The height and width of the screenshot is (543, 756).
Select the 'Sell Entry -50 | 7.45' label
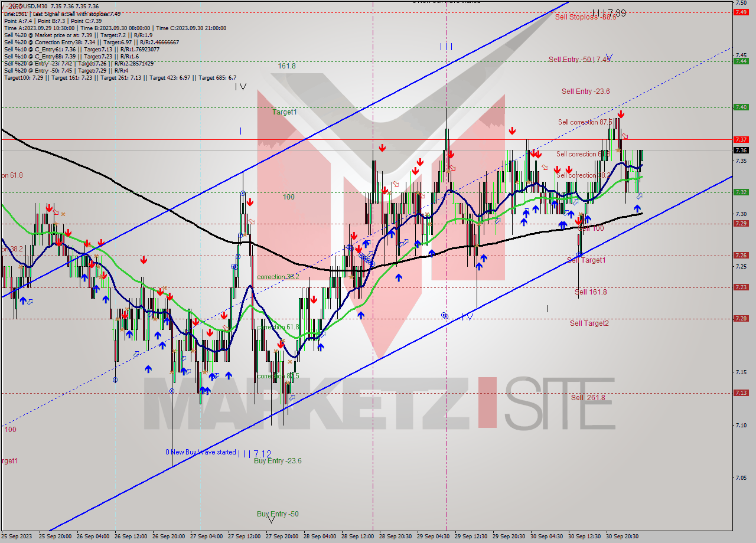[x=579, y=60]
